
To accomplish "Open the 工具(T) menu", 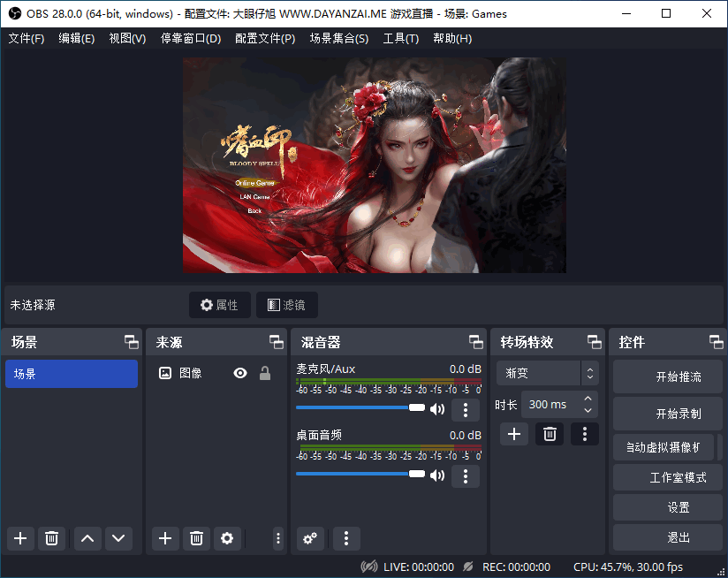I will pyautogui.click(x=400, y=39).
